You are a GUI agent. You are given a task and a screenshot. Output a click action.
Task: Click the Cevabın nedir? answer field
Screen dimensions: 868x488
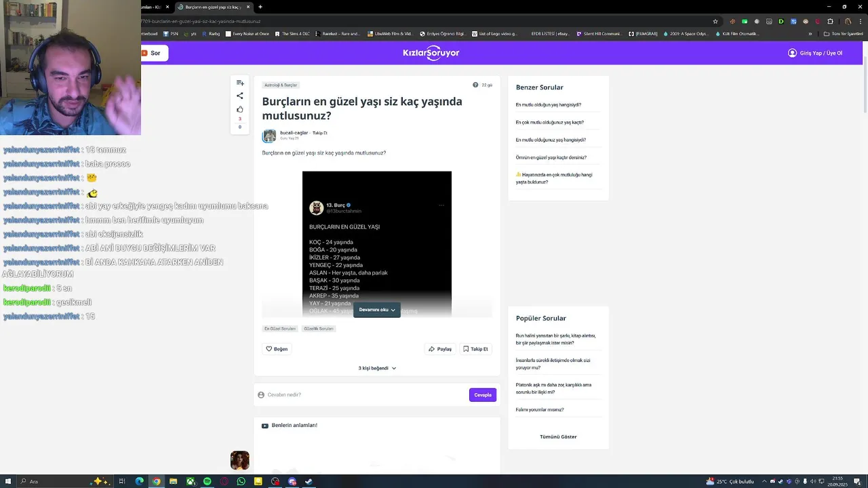(x=361, y=394)
